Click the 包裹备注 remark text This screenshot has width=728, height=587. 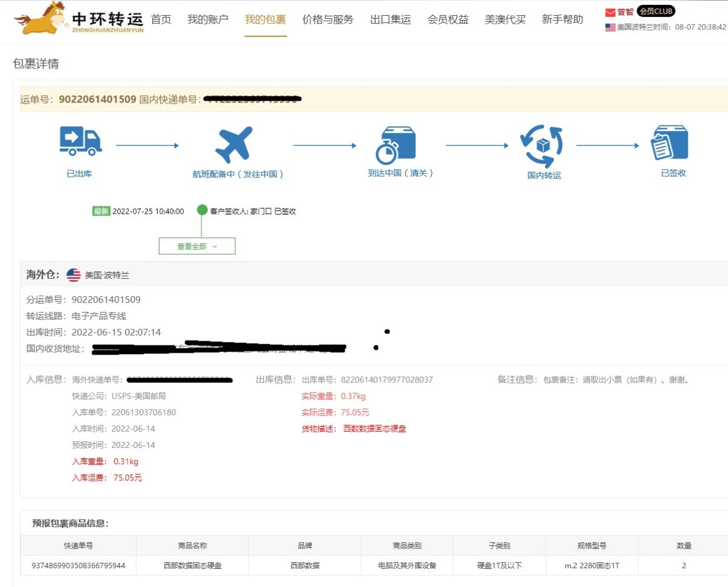616,380
